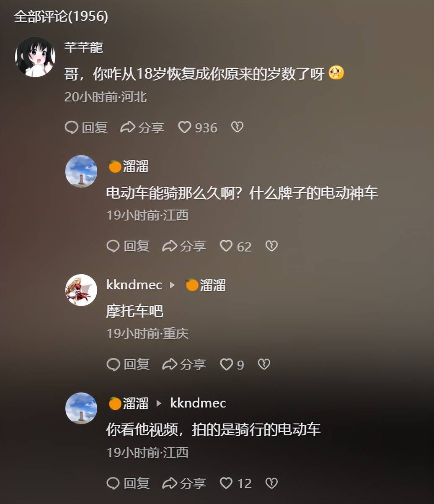Share kkndmec's 摩托车吧 comment
Screen dimensions: 434x504
(x=184, y=364)
